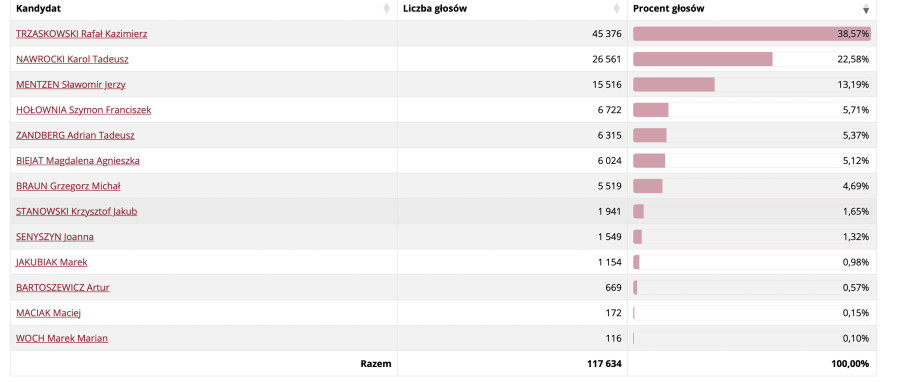Screen dimensions: 900x382
Task: Open WOCH Marek Marian link
Action: pos(62,338)
